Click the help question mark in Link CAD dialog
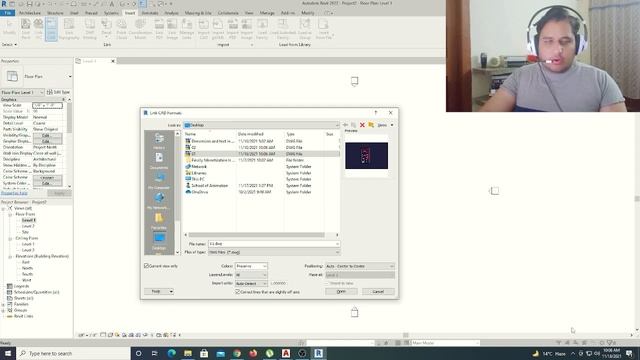This screenshot has width=640, height=360. 376,113
